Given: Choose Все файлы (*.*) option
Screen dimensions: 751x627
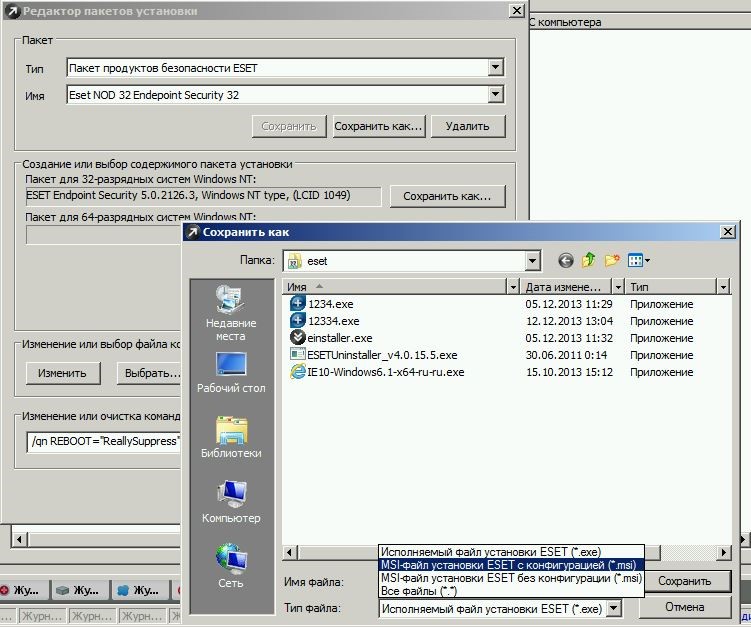Looking at the screenshot, I should (x=511, y=591).
